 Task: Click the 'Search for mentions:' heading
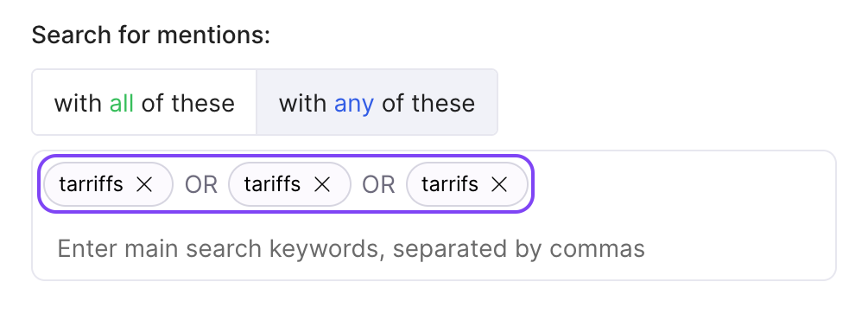[x=151, y=35]
